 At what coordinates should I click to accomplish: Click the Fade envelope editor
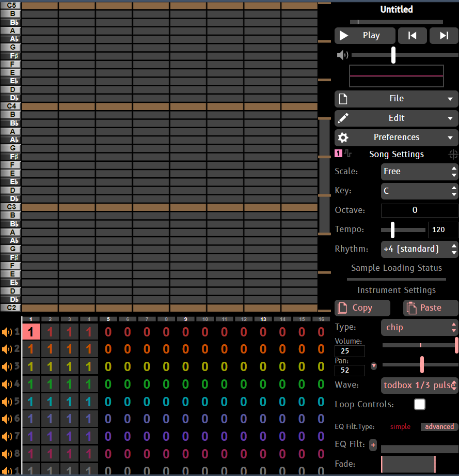408,464
